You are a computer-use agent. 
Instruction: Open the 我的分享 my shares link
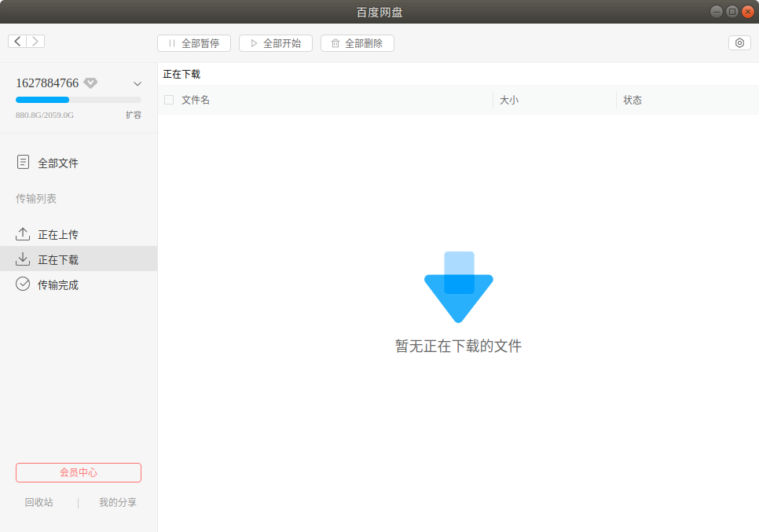(118, 502)
